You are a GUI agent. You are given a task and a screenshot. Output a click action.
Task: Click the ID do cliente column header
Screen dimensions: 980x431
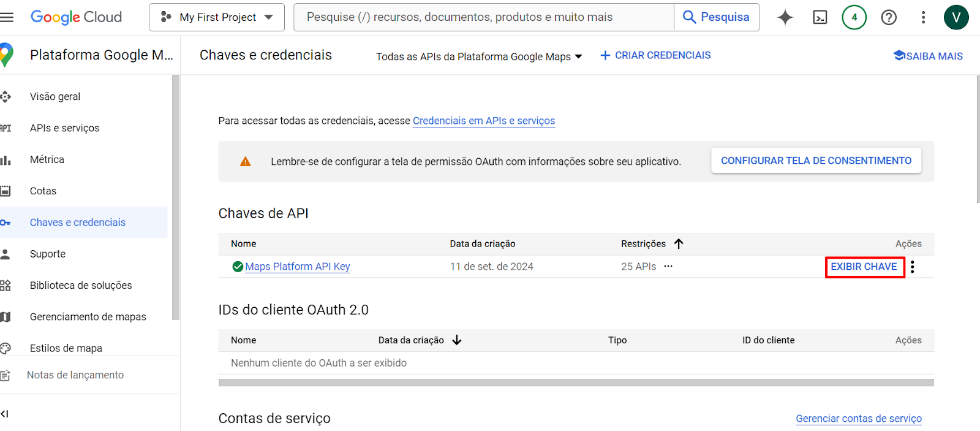click(x=769, y=340)
